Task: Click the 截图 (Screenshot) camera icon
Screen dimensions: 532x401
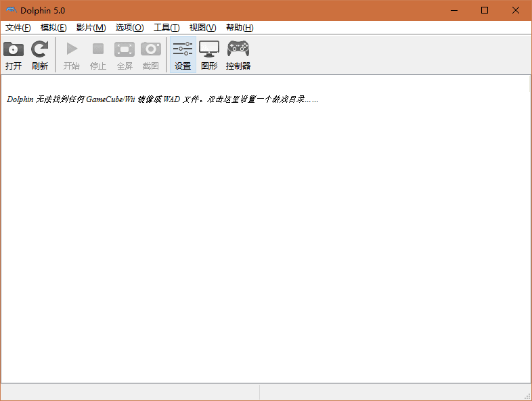Action: coord(151,49)
